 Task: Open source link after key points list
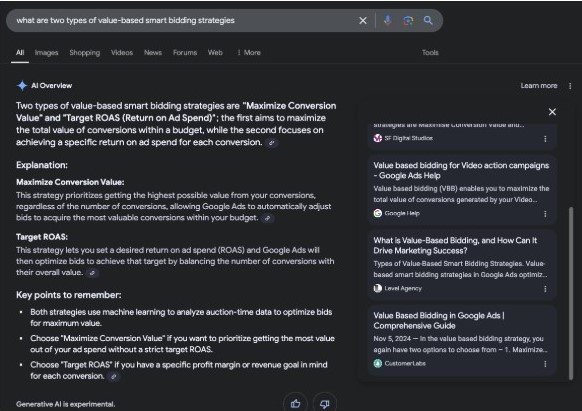click(114, 376)
